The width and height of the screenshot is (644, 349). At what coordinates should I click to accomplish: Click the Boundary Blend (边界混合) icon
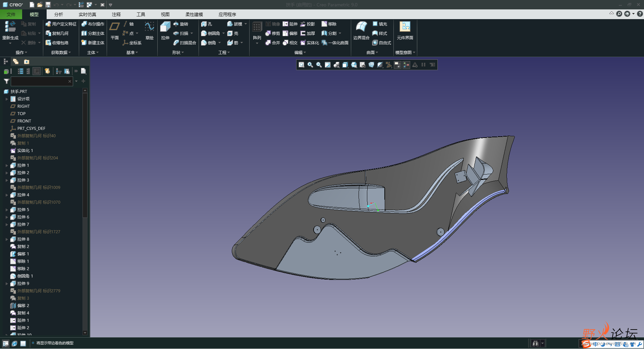361,27
